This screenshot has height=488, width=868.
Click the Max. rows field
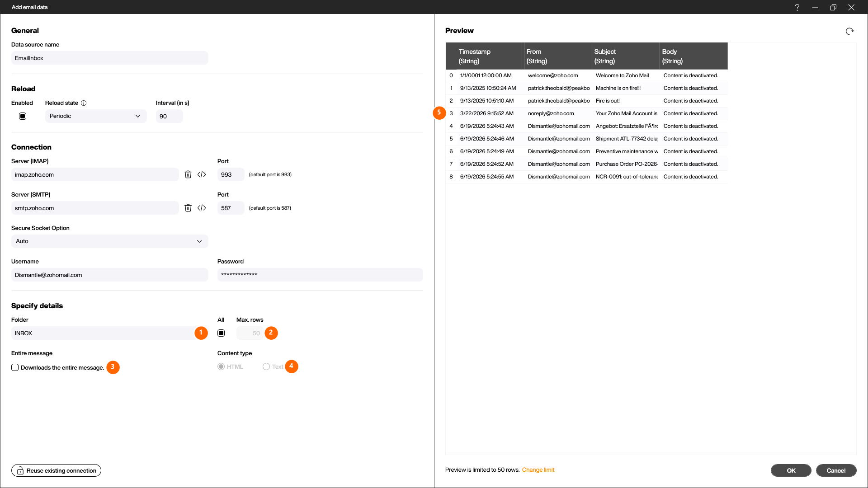tap(250, 333)
